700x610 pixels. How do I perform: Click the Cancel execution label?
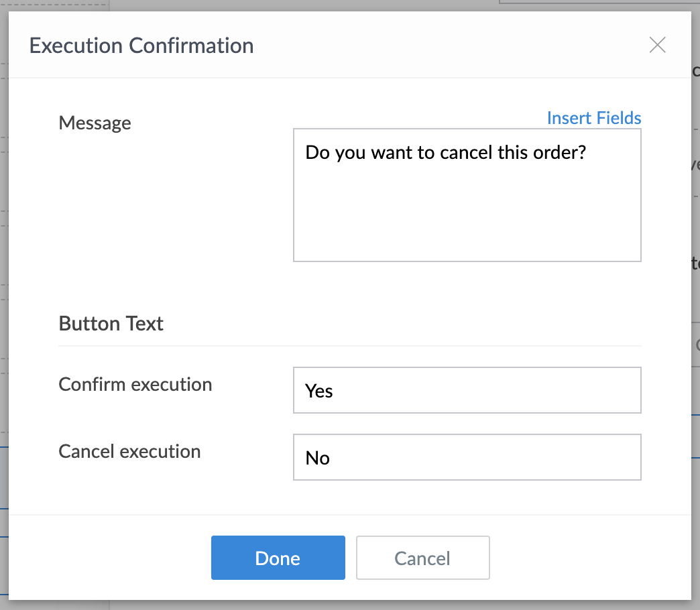[129, 452]
